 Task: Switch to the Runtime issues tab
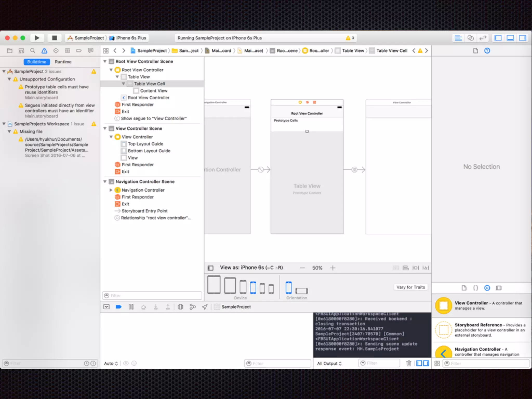click(63, 62)
